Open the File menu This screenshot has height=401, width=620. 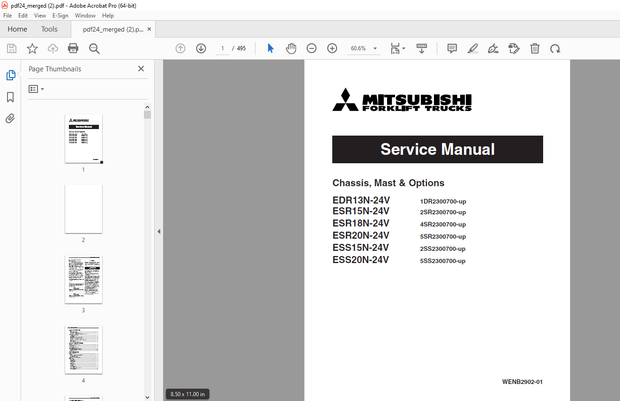coord(8,15)
